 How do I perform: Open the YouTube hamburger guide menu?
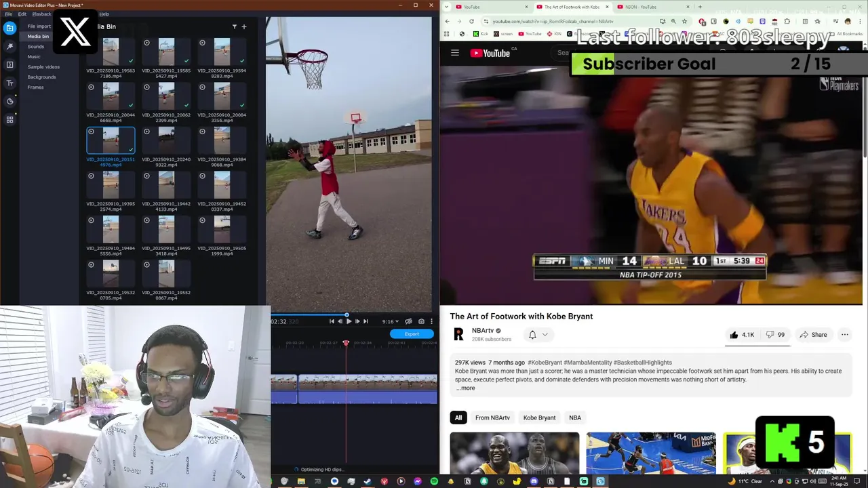point(455,53)
